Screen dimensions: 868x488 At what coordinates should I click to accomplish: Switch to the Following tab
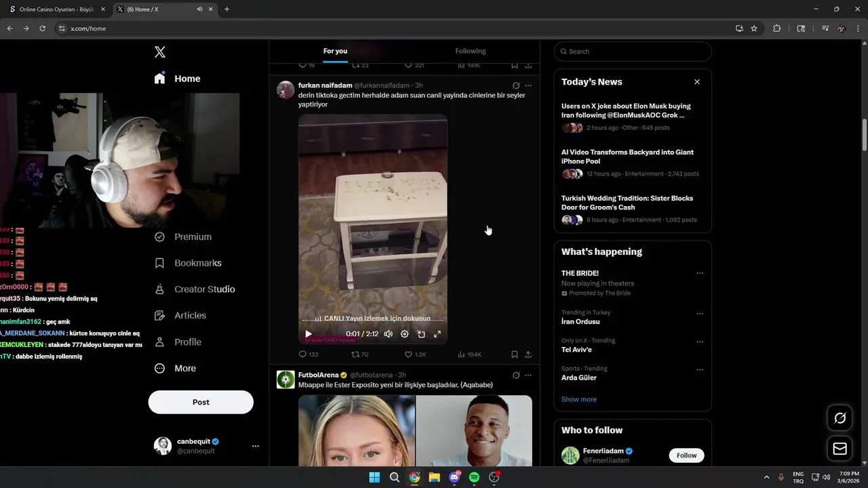471,51
